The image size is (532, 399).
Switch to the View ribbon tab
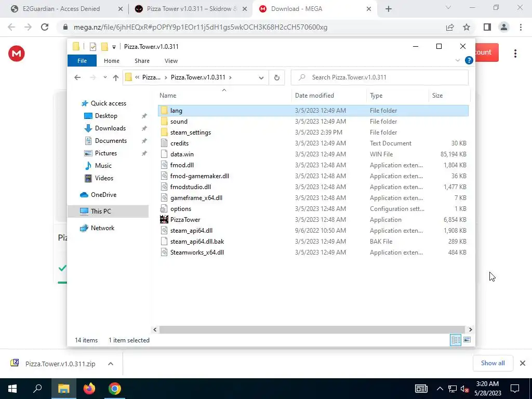[171, 61]
